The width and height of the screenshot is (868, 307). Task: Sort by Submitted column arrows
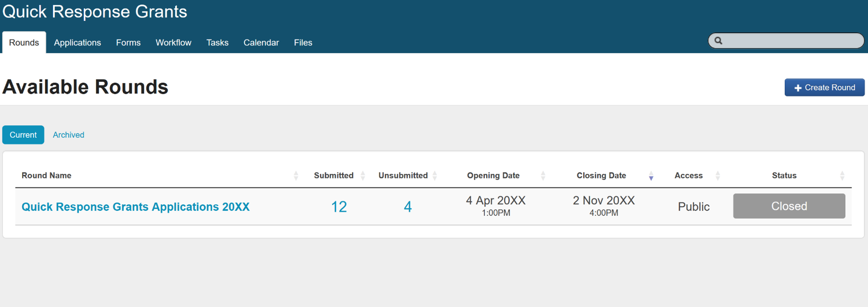pyautogui.click(x=363, y=176)
